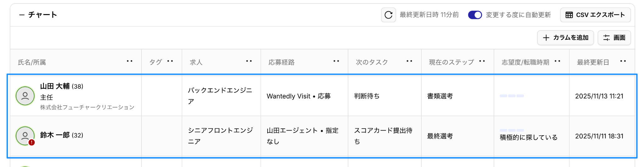Click the red alert badge on 鈴木's avatar
The width and height of the screenshot is (644, 167).
click(32, 142)
